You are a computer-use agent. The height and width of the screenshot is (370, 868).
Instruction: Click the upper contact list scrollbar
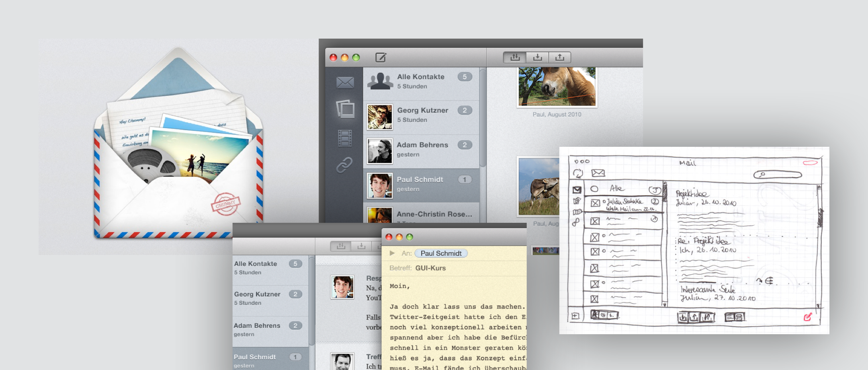[x=483, y=117]
